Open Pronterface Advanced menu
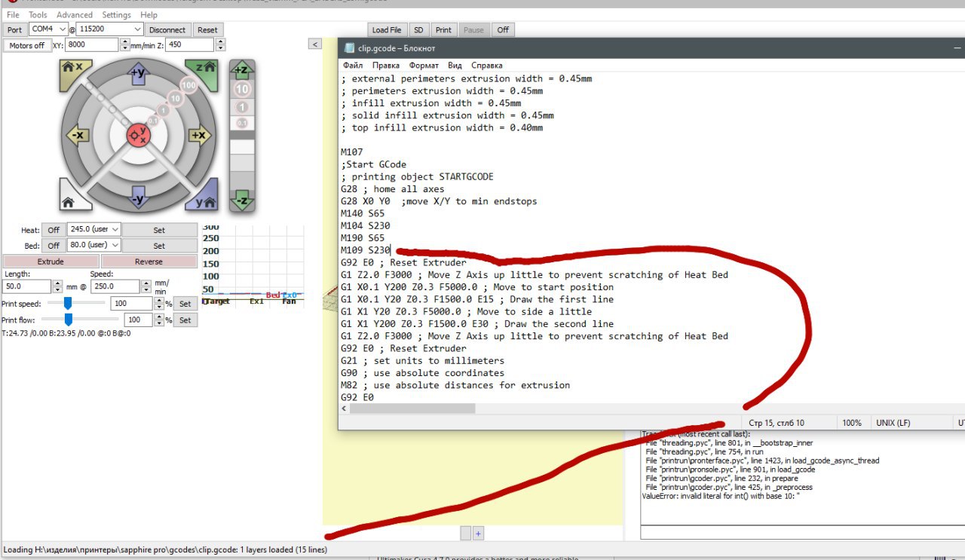Viewport: 965px width, 560px height. (75, 14)
